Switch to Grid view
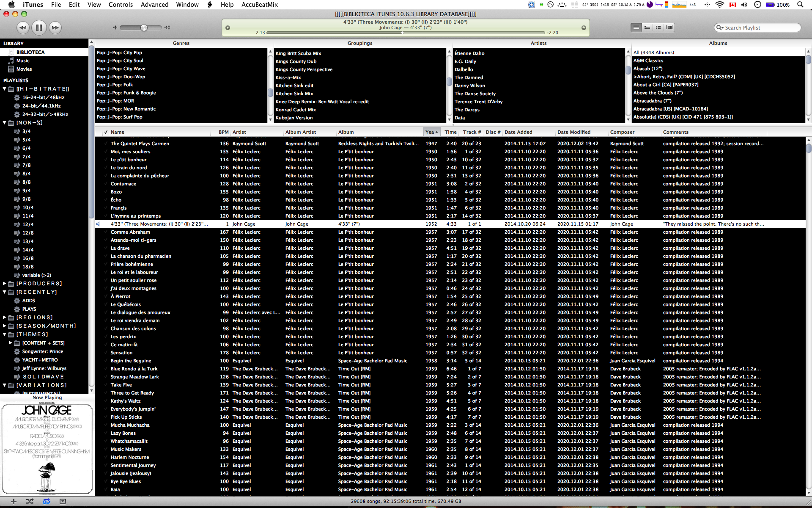812x508 pixels. click(x=658, y=27)
